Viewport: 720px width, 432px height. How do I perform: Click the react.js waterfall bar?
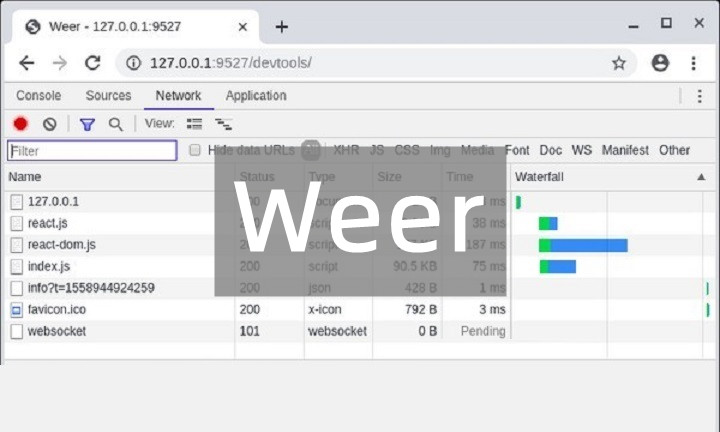[x=548, y=224]
